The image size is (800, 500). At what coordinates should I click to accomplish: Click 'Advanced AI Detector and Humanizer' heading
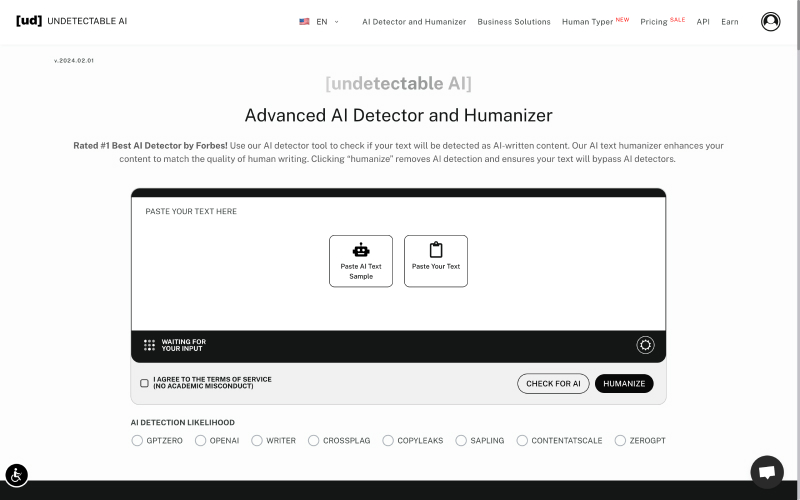398,115
